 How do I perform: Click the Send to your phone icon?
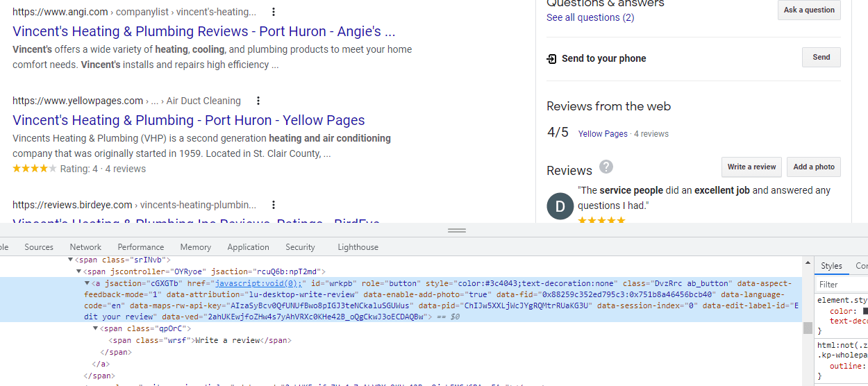pos(552,59)
